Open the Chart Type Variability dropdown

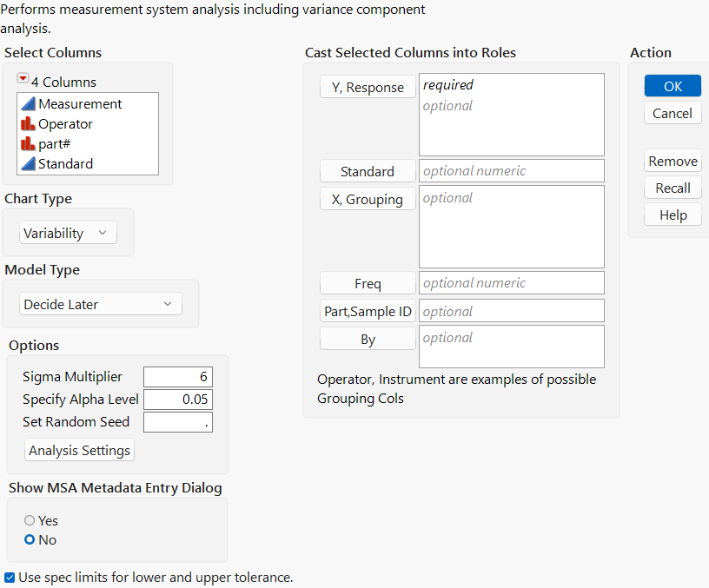[68, 233]
